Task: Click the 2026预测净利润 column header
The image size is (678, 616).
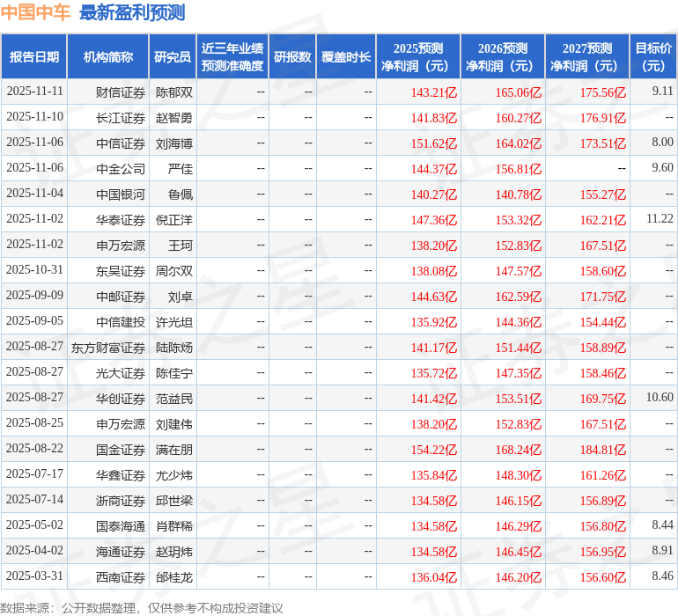Action: coord(503,57)
